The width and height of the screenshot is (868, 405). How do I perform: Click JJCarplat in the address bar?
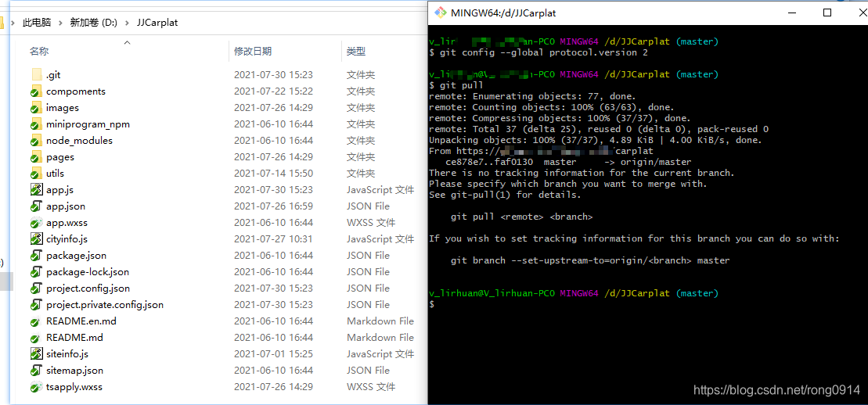click(x=157, y=23)
